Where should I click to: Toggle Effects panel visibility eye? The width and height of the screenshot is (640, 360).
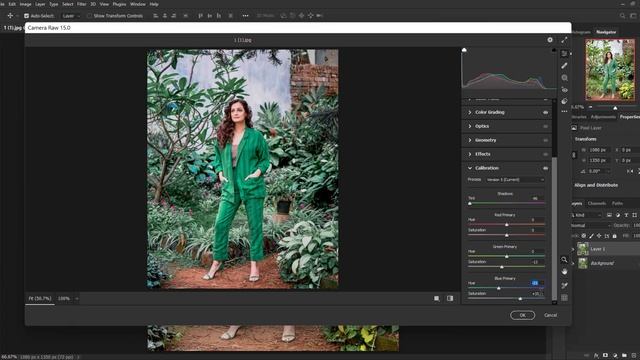coord(545,154)
